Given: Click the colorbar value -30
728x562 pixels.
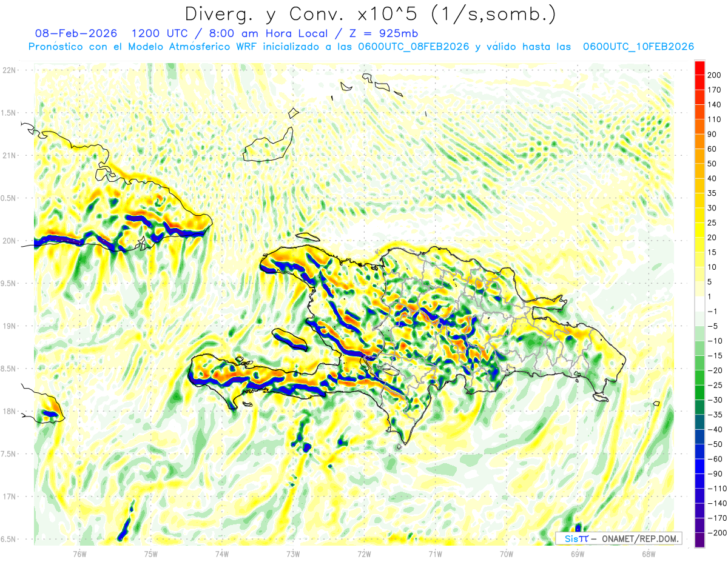Looking at the screenshot, I should coord(715,400).
